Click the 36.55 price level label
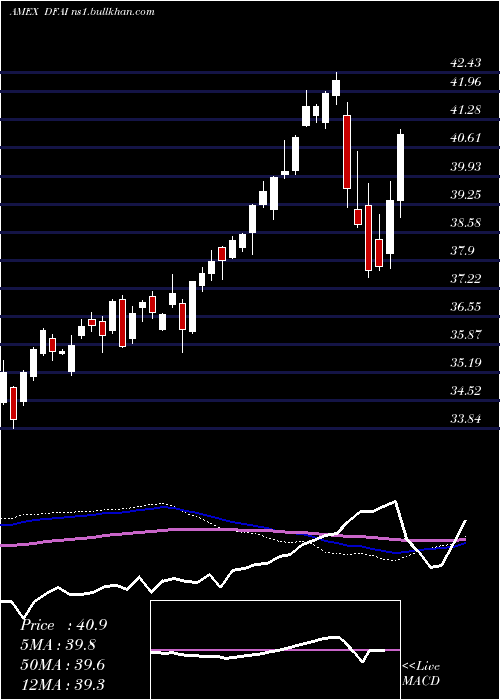This screenshot has height=700, width=500. pyautogui.click(x=466, y=307)
